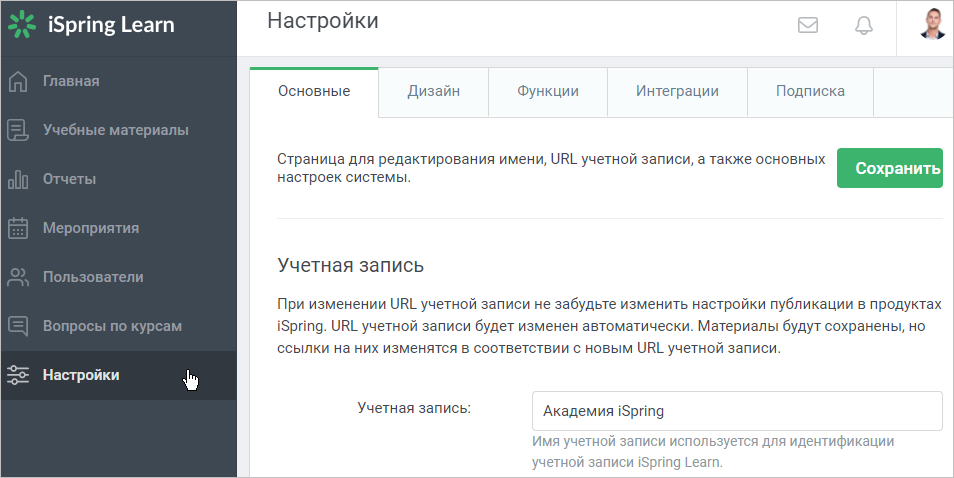954x478 pixels.
Task: Click the chat icon beside Вопросы по курсам
Action: pyautogui.click(x=18, y=326)
